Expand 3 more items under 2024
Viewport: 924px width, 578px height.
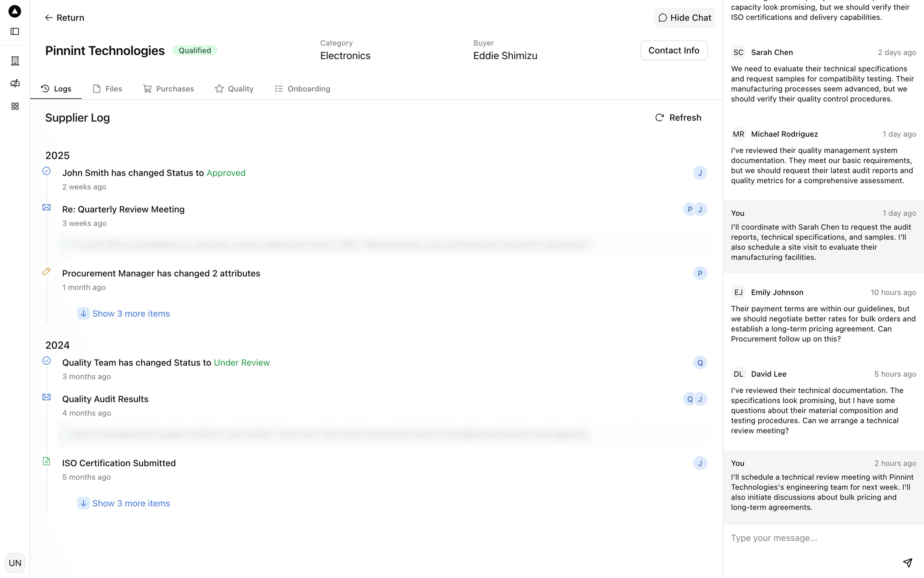[124, 504]
